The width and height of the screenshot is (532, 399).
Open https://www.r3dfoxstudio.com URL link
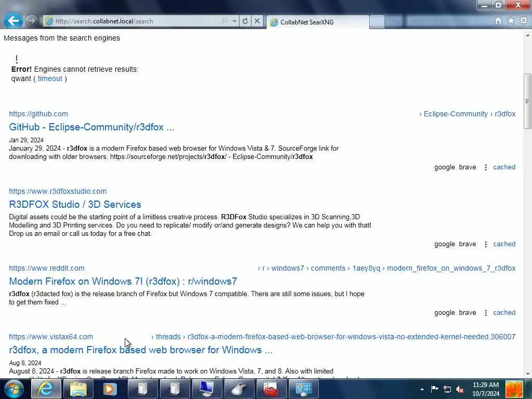tap(58, 191)
